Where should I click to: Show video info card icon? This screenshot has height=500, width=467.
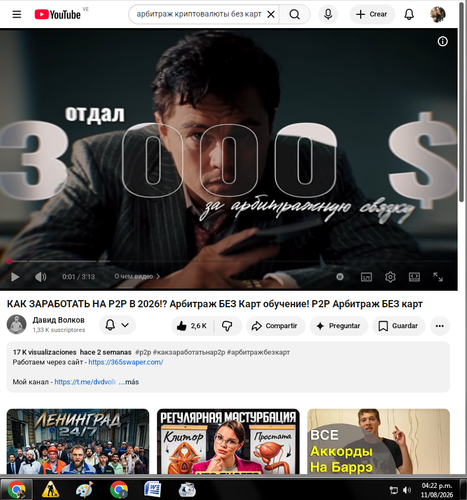click(442, 41)
